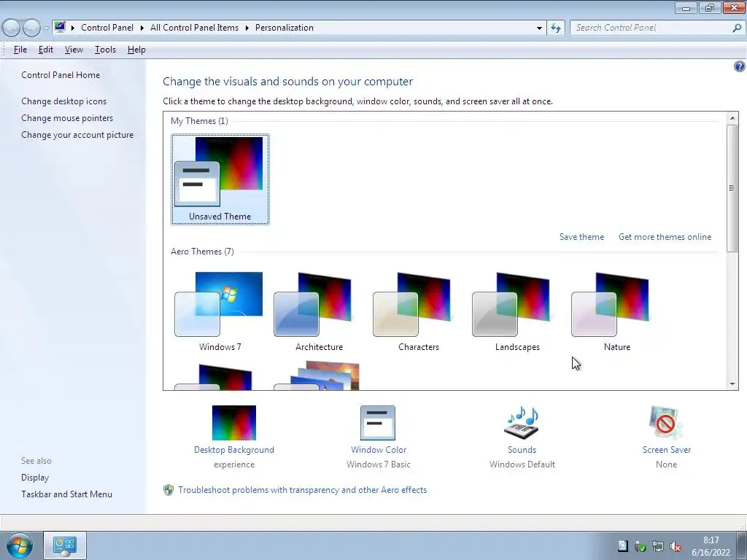Screen dimensions: 747x560
Task: Expand the arrow after All Control Panel Items
Action: [x=247, y=28]
